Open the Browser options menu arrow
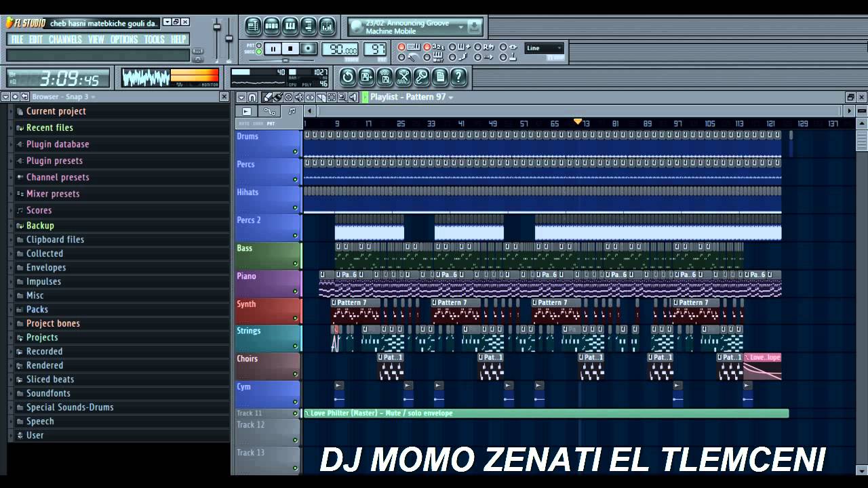868x488 pixels. tap(5, 97)
